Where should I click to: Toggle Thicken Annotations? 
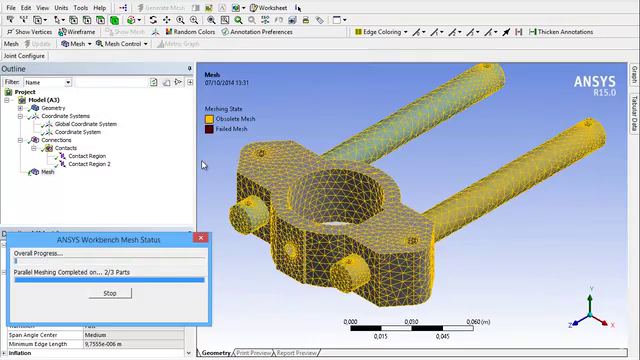coord(561,32)
